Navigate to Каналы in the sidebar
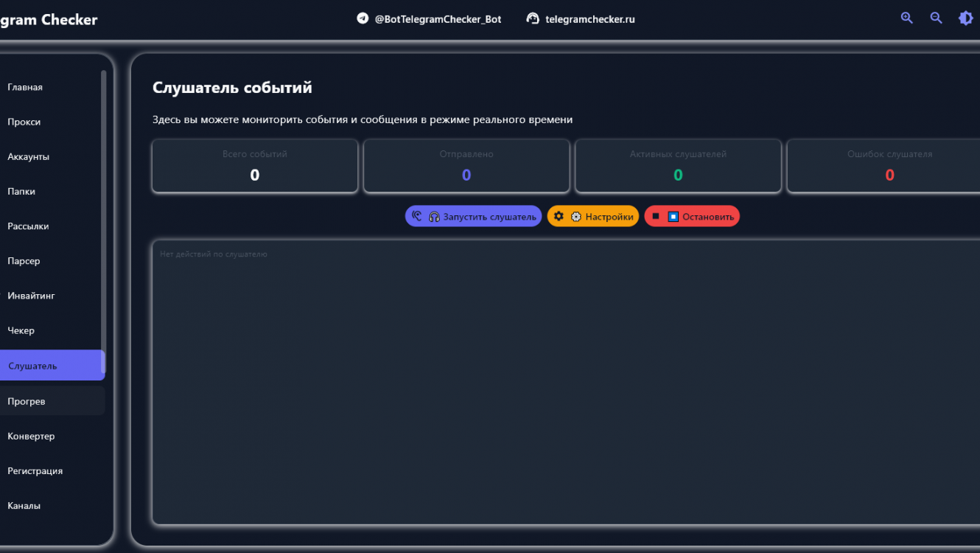The image size is (980, 553). pyautogui.click(x=24, y=506)
